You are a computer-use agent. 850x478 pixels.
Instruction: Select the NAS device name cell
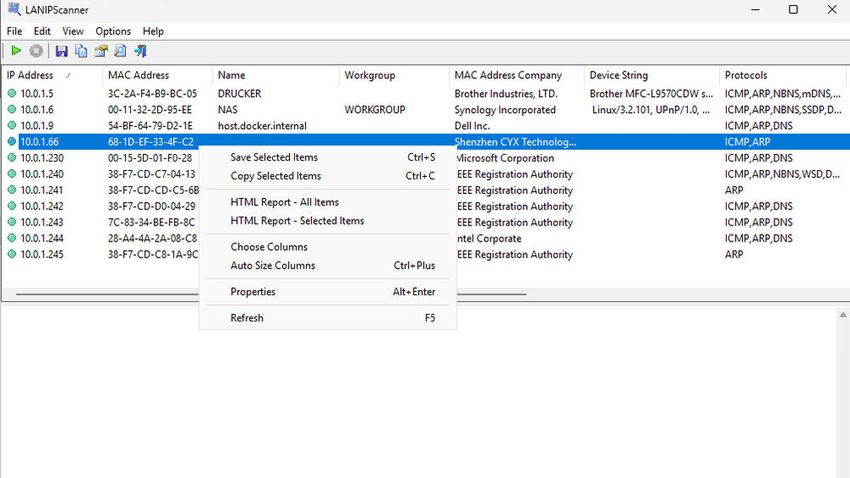pyautogui.click(x=228, y=109)
